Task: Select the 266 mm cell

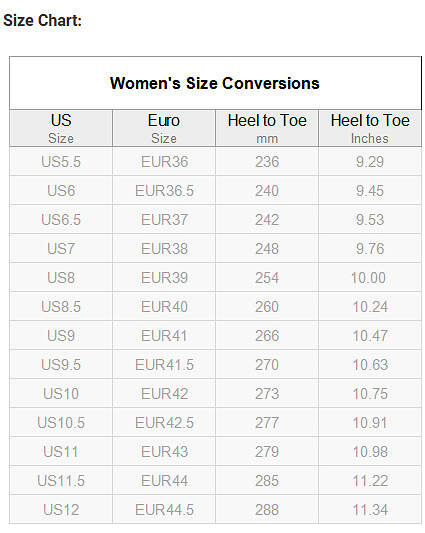Action: pos(267,336)
